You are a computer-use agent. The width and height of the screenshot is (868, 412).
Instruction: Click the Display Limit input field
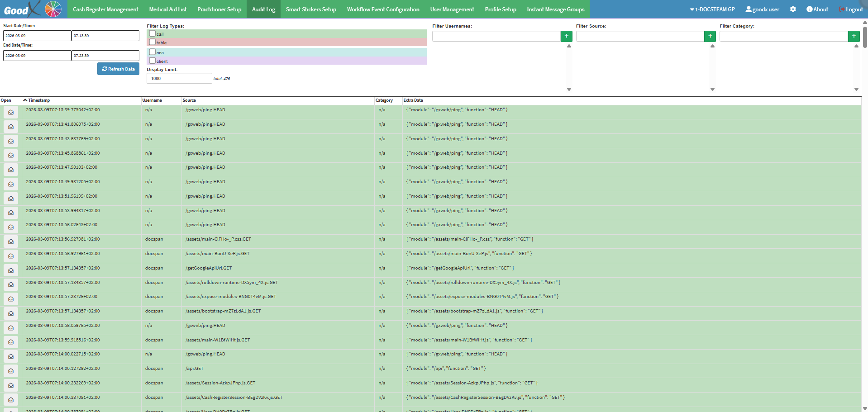tap(179, 79)
